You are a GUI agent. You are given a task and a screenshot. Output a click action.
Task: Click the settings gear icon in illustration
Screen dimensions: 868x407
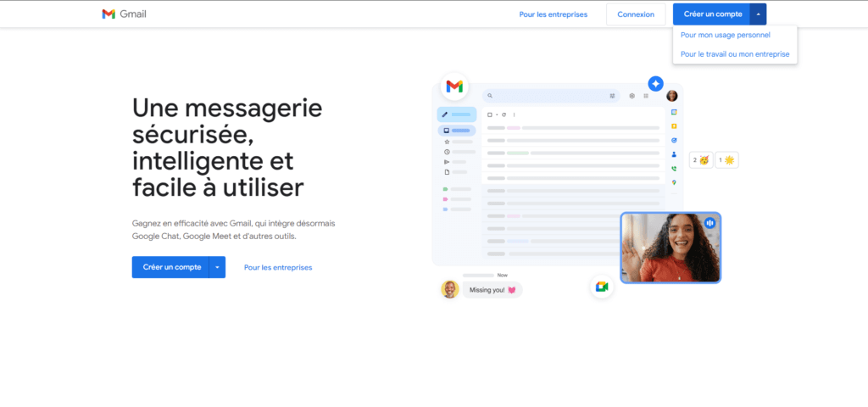tap(632, 96)
